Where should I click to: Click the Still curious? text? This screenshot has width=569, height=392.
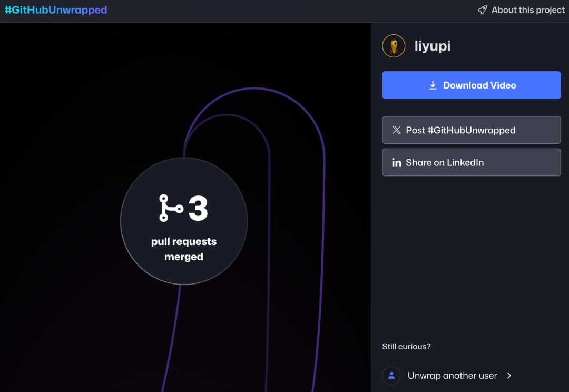click(x=406, y=347)
